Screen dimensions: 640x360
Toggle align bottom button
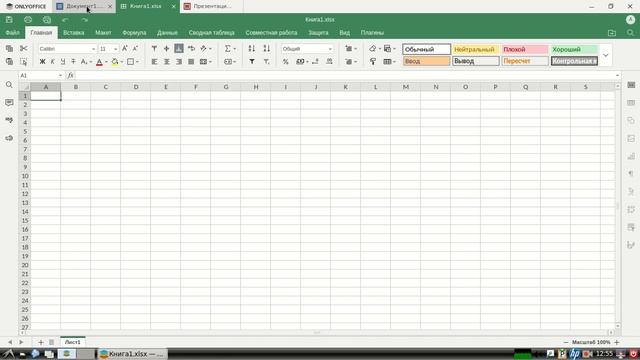[x=179, y=49]
